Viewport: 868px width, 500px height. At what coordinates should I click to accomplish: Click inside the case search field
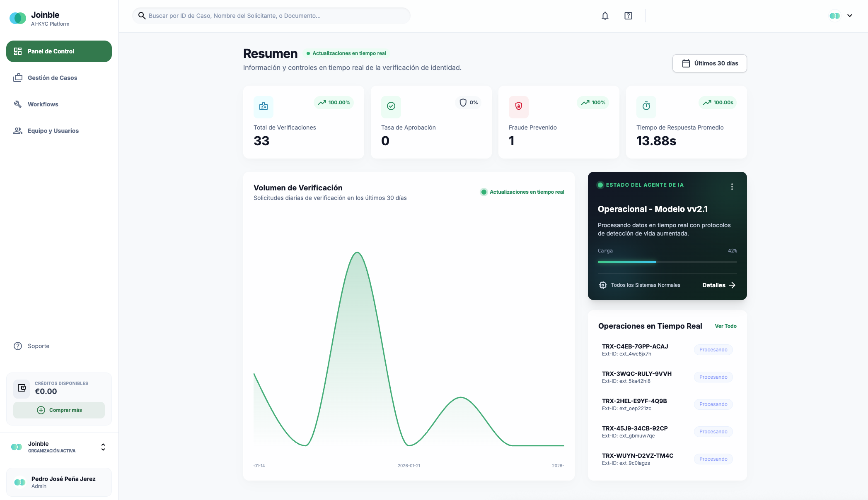point(271,15)
